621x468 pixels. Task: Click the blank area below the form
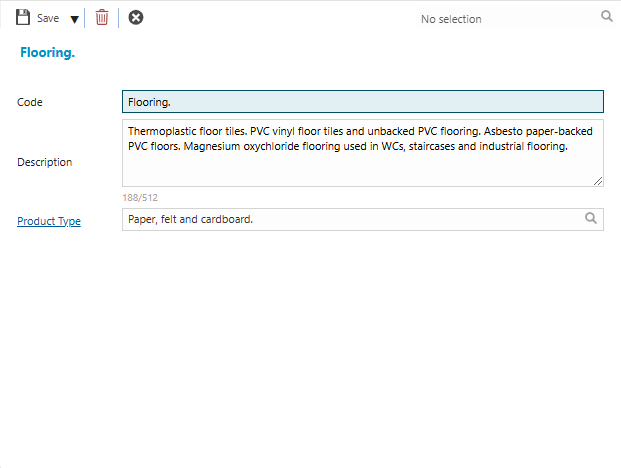310,350
